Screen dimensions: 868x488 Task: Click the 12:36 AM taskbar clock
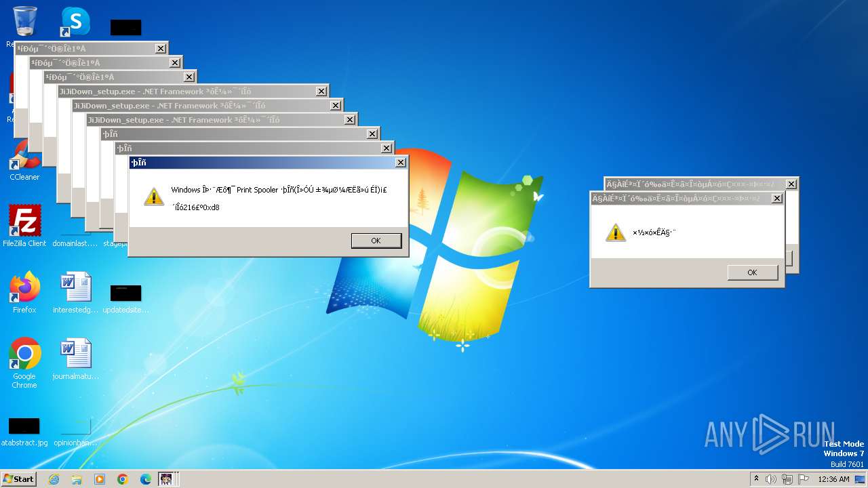coord(833,479)
